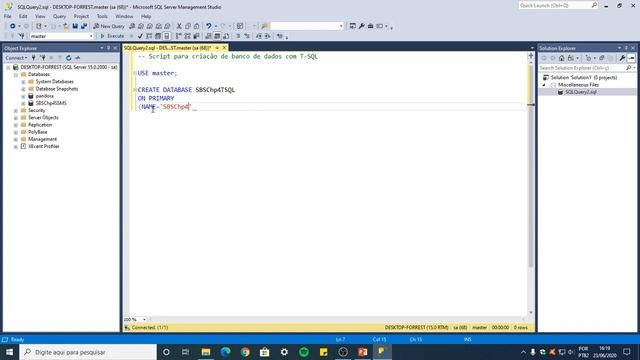Image resolution: width=640 pixels, height=360 pixels.
Task: Decrease the indent of the line
Action: [x=259, y=36]
